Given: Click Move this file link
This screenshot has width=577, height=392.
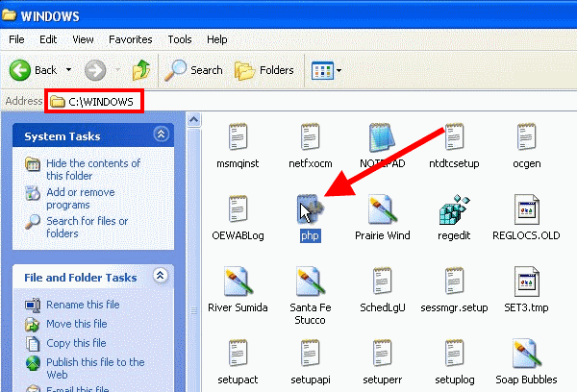Looking at the screenshot, I should [x=77, y=324].
